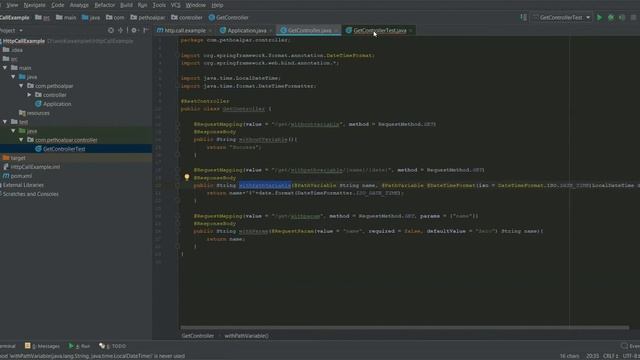Viewport: 640px width, 360px height.
Task: Click the GetController editor breadcrumb at bottom
Action: [x=198, y=336]
